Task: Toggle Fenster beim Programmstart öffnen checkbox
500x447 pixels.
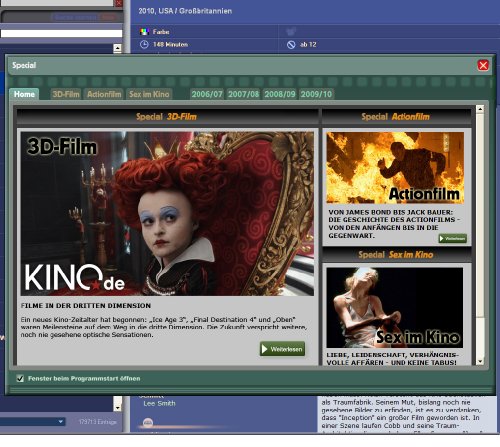Action: click(20, 378)
